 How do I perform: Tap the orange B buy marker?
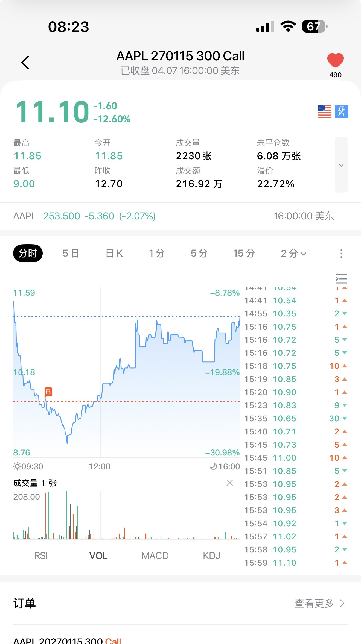(x=48, y=392)
